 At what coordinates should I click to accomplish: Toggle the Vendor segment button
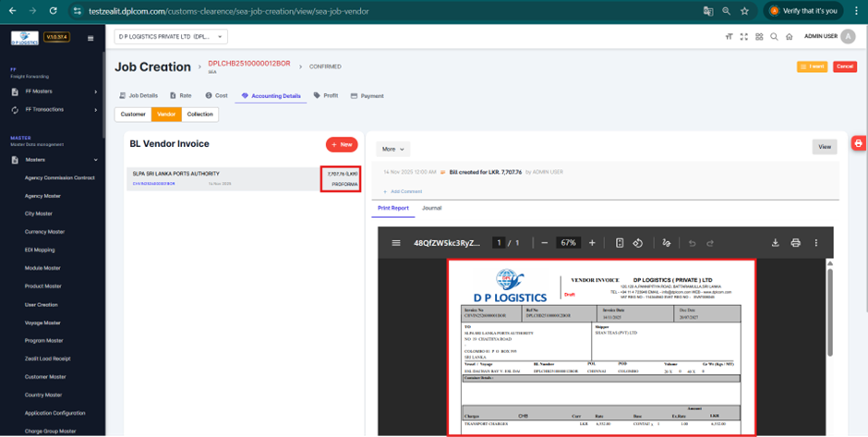(166, 115)
